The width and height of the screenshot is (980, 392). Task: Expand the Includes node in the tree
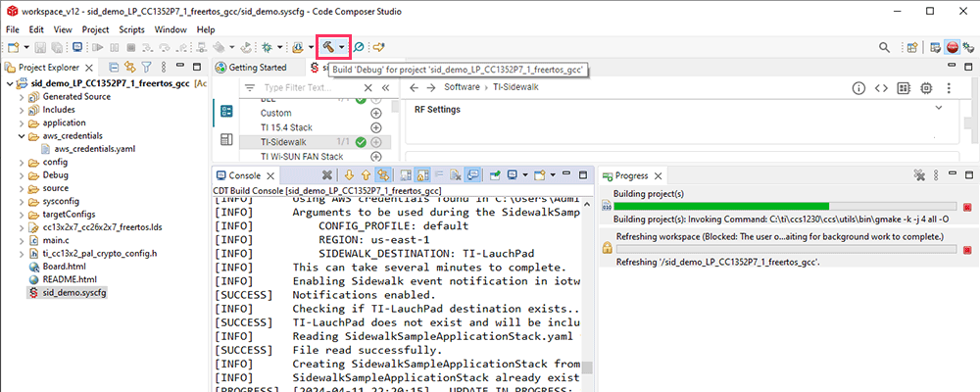coord(22,110)
